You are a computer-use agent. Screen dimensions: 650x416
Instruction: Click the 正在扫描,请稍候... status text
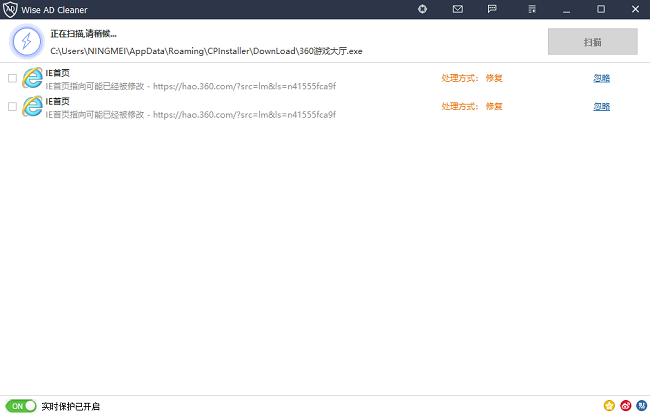(83, 34)
